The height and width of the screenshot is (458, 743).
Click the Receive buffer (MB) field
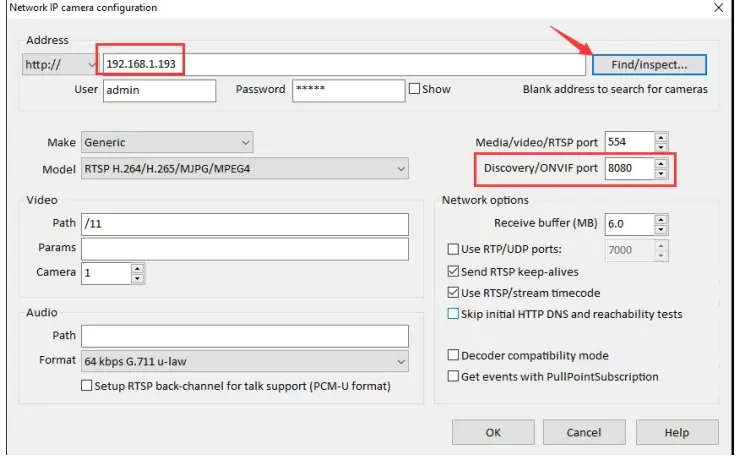630,224
